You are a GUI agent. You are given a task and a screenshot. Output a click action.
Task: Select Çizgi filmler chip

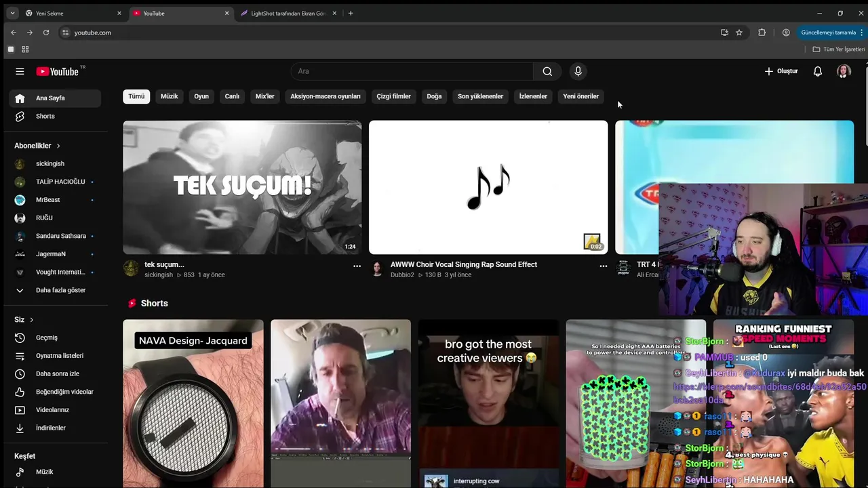pos(393,96)
